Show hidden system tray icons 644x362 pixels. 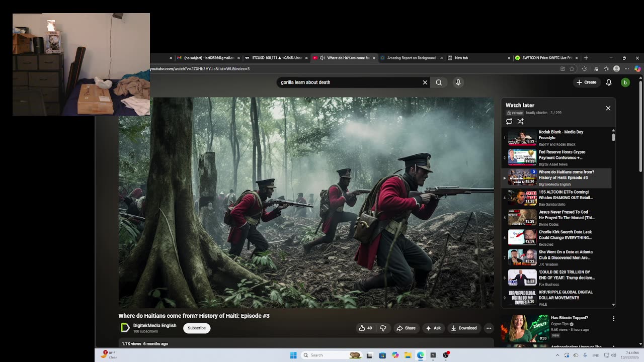coord(557,355)
